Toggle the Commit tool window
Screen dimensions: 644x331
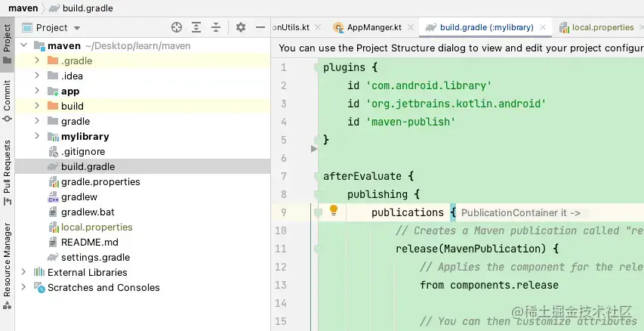(7, 101)
